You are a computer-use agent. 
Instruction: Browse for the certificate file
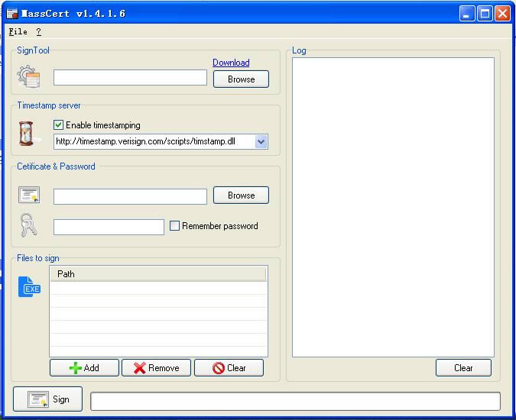(241, 195)
